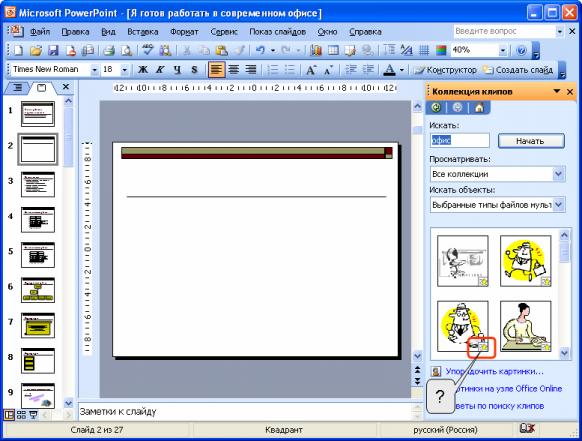Open Упорядочить картинки link
This screenshot has height=441, width=582.
[494, 371]
